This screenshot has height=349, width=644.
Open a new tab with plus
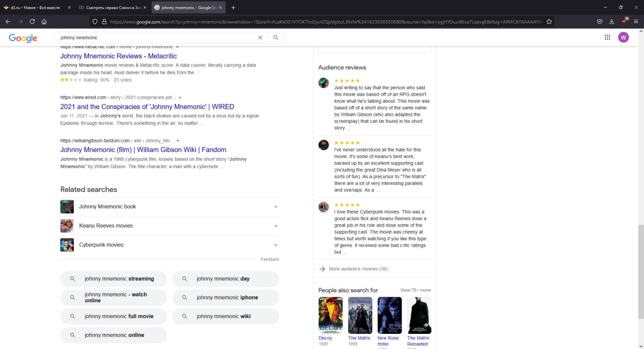(233, 8)
